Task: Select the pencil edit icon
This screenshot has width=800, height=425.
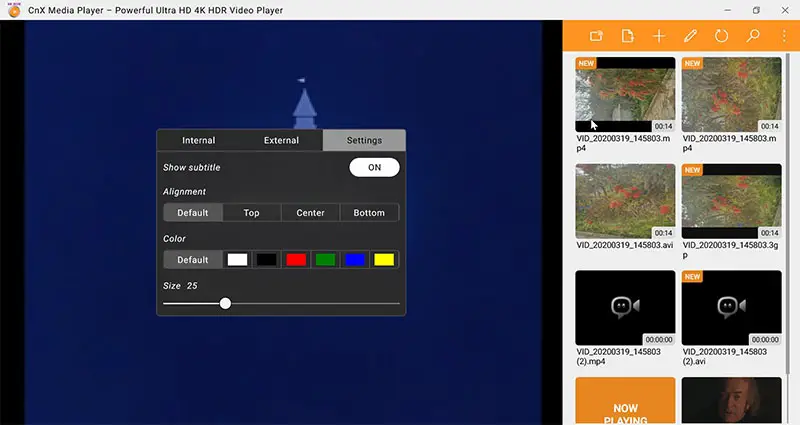Action: point(690,36)
